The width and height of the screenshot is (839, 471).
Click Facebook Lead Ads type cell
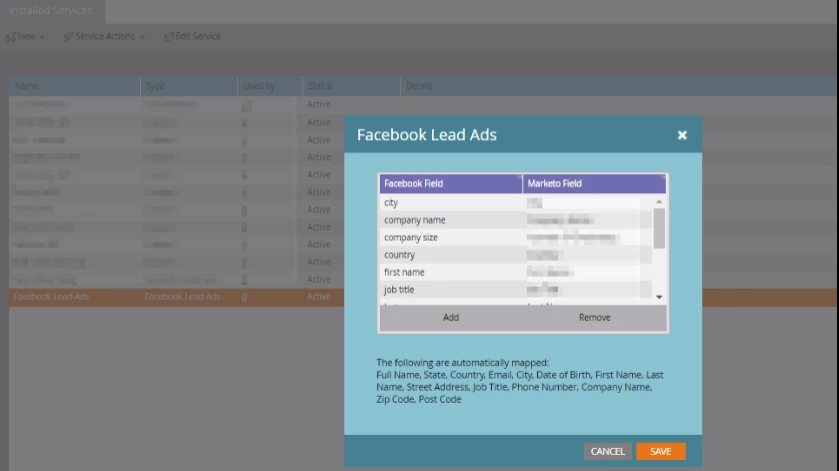tap(182, 297)
